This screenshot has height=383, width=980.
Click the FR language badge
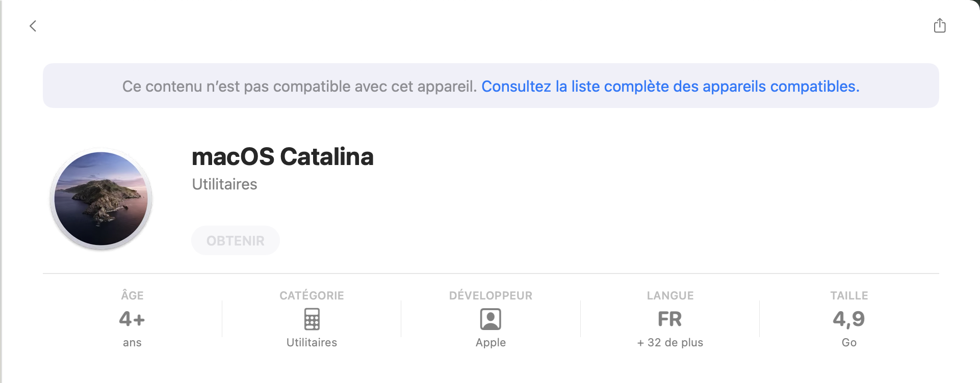[669, 319]
